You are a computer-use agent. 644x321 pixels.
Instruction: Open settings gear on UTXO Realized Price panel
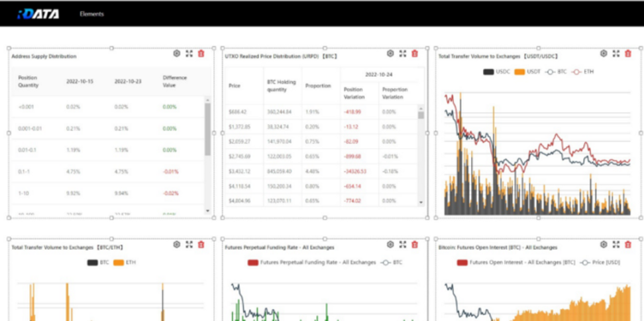390,54
